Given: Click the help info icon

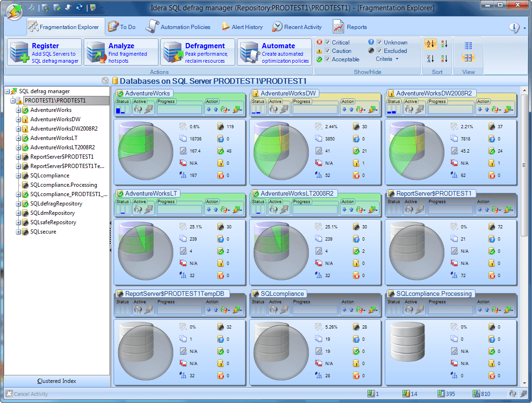Looking at the screenshot, I should (514, 28).
